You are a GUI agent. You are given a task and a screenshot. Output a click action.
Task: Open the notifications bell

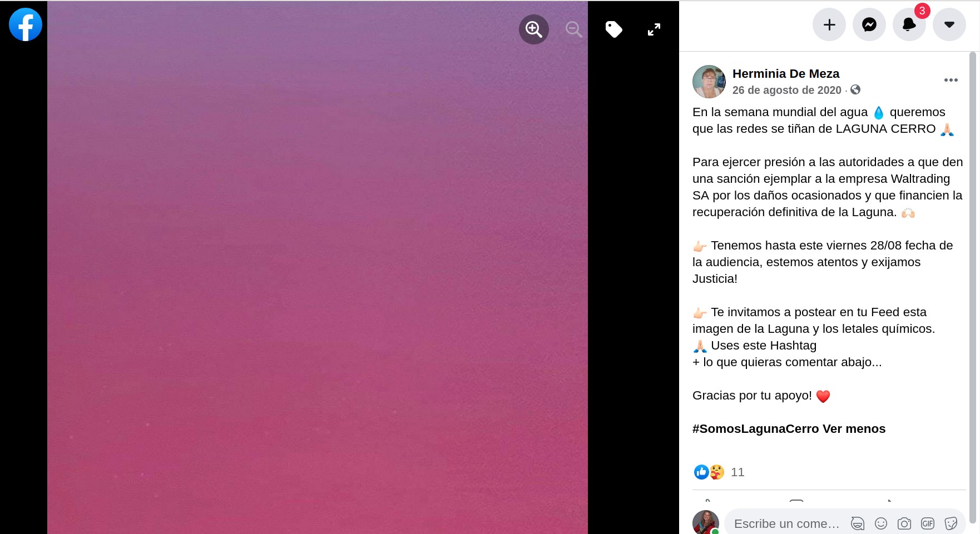click(909, 24)
